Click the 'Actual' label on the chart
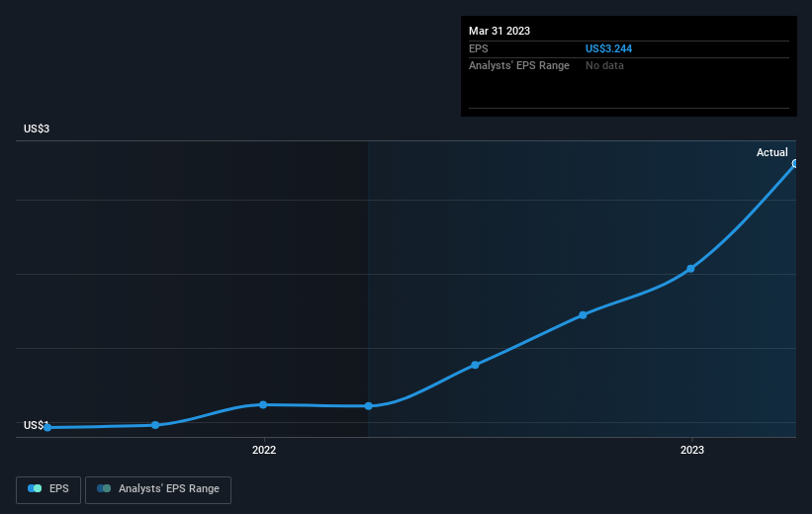The image size is (812, 514). click(772, 152)
